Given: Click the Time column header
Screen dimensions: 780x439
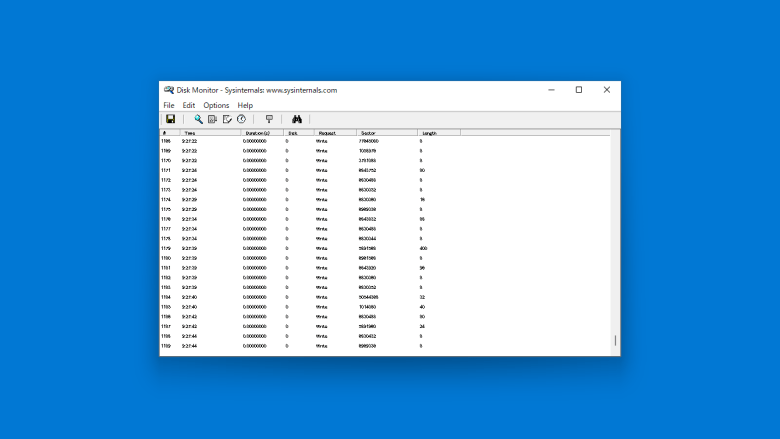Looking at the screenshot, I should [x=210, y=133].
